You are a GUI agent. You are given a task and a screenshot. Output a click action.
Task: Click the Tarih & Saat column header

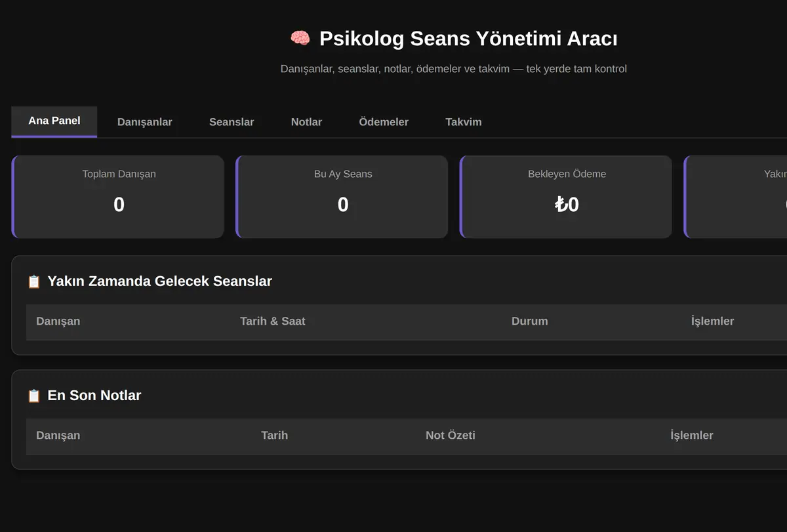point(273,321)
